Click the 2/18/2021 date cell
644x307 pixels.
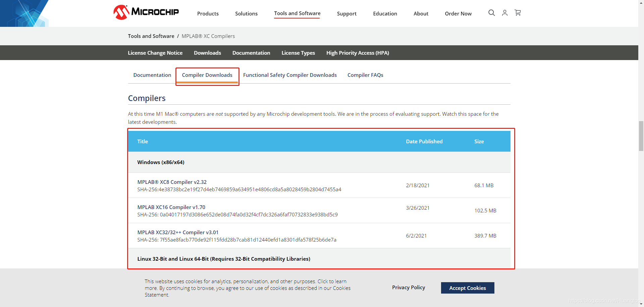[418, 185]
